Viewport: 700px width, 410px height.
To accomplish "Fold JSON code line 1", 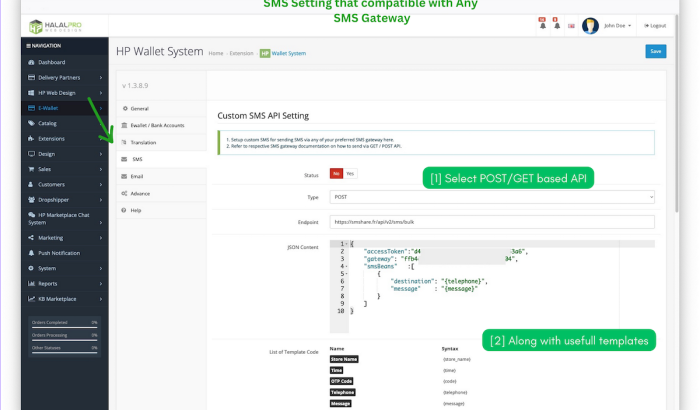I will [x=346, y=244].
